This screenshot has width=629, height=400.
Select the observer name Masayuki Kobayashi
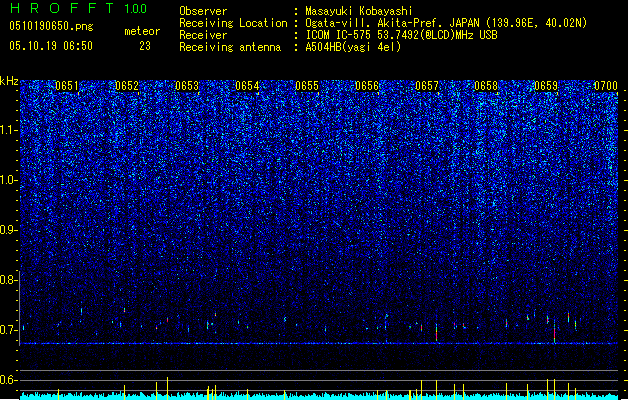pos(359,11)
